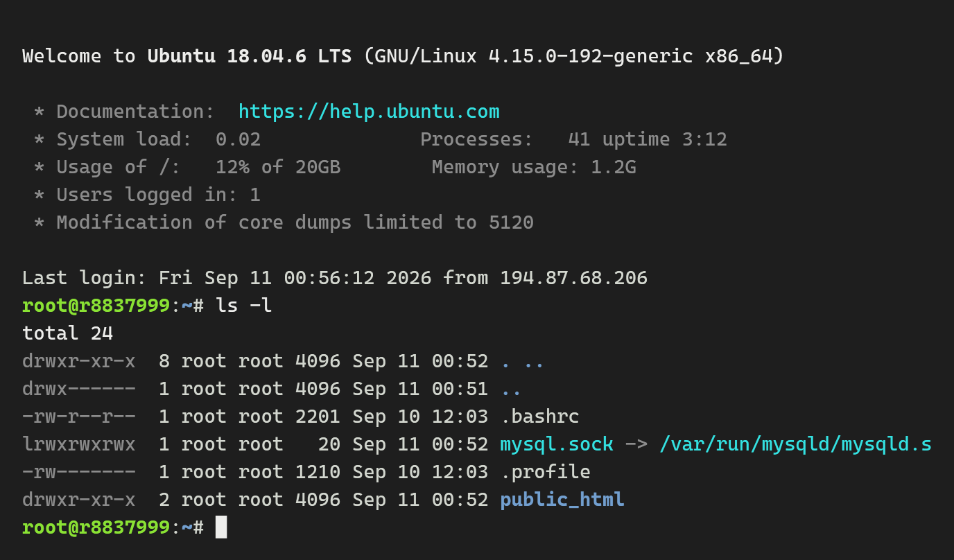Click the root@r8837999 prompt on last line
Screen dimensions: 954x560
pyautogui.click(x=96, y=527)
